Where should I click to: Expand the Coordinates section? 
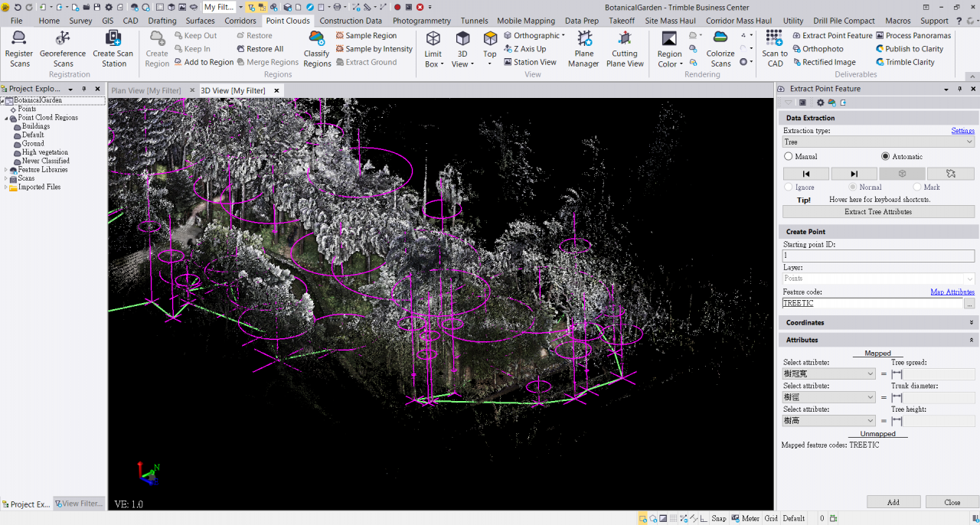pos(971,323)
